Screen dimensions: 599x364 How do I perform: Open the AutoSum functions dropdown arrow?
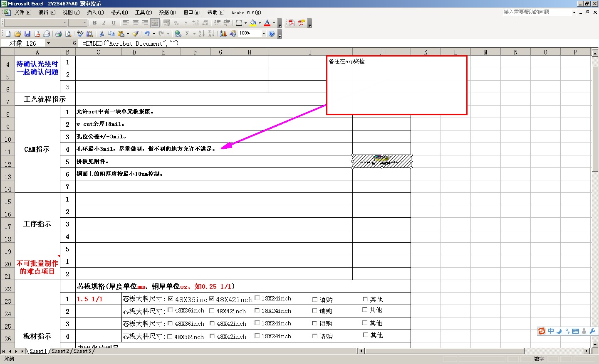tap(194, 34)
